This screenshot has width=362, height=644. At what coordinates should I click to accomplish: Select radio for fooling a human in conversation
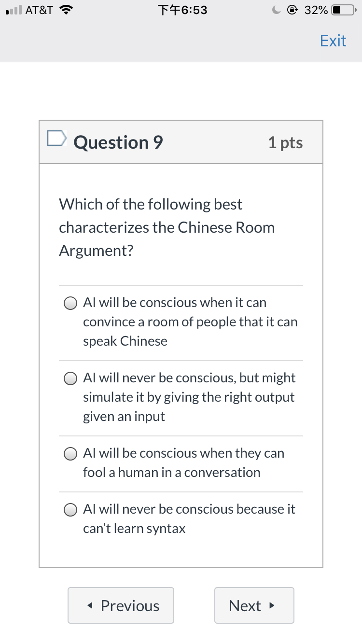pos(70,453)
